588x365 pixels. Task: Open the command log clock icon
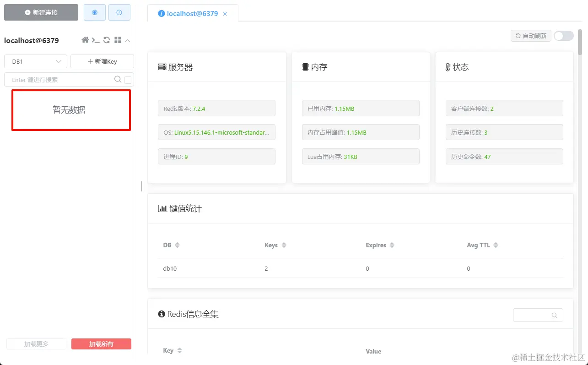click(119, 12)
